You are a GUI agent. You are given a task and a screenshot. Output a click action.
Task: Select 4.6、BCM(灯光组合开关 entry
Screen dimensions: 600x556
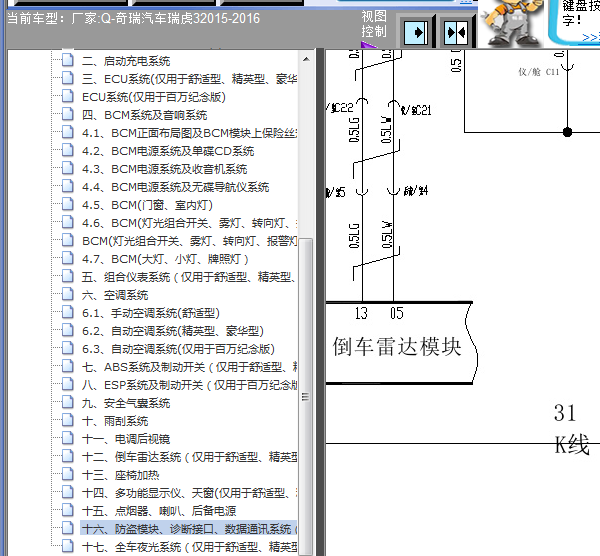[189, 223]
